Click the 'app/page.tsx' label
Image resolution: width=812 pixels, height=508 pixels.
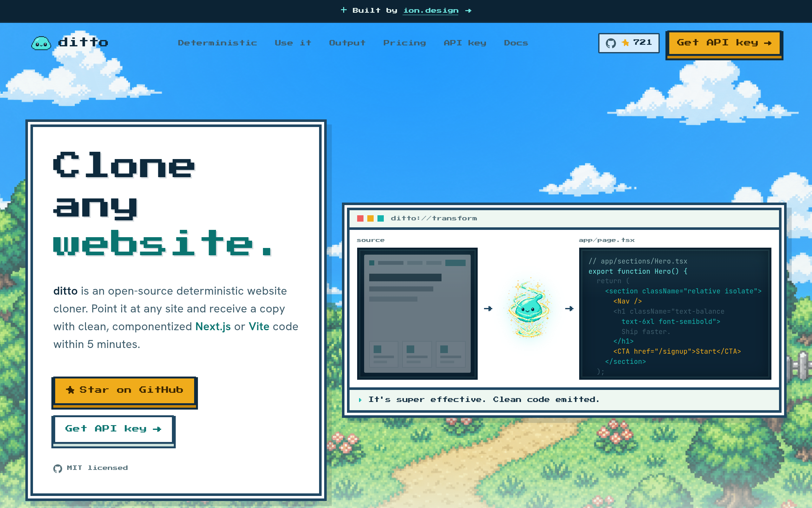(x=607, y=240)
